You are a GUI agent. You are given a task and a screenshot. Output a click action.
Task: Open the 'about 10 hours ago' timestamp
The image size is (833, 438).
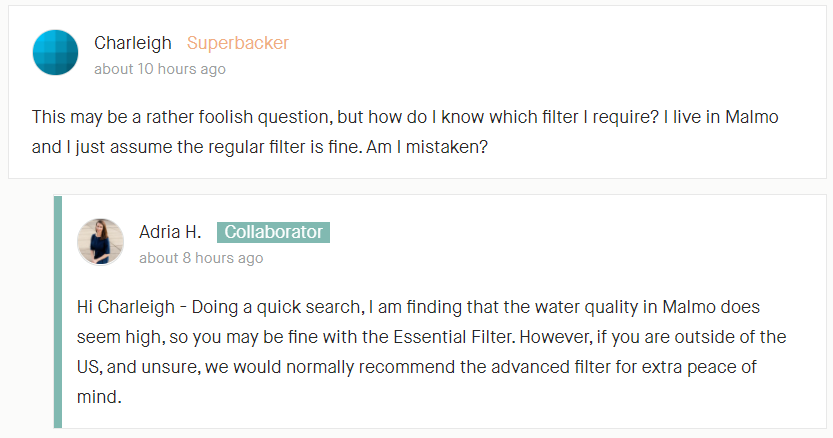point(160,69)
